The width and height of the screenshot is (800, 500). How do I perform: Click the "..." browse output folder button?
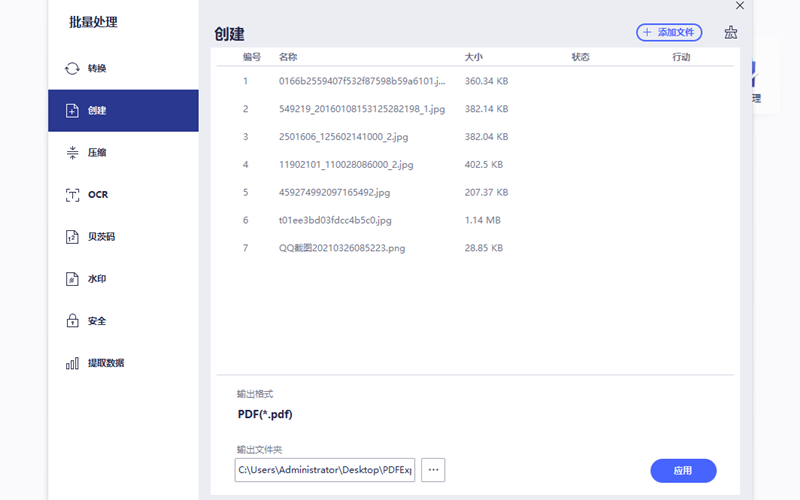(433, 470)
